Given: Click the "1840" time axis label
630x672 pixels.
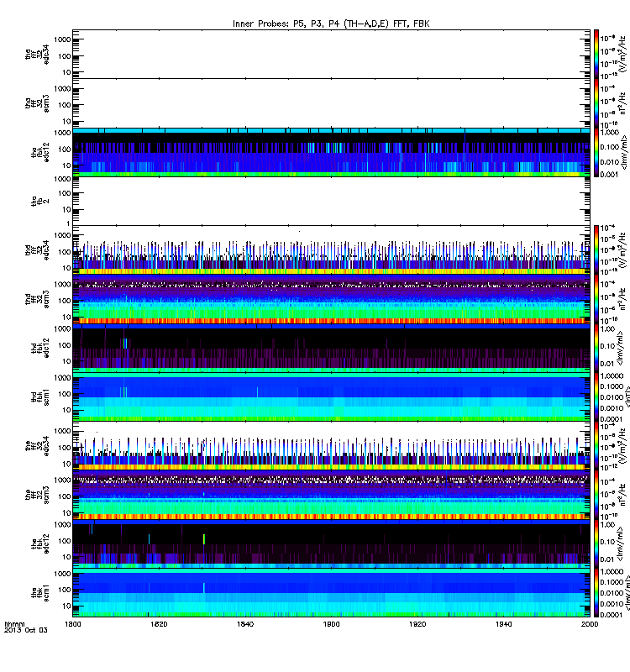Looking at the screenshot, I should click(x=245, y=624).
